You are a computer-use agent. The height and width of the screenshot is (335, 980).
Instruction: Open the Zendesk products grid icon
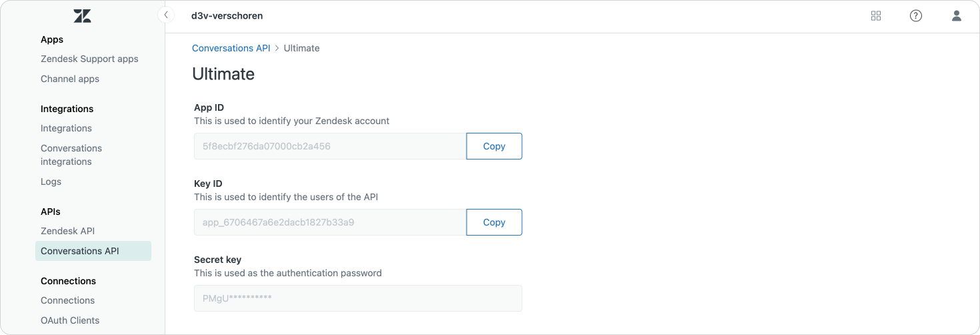coord(876,16)
